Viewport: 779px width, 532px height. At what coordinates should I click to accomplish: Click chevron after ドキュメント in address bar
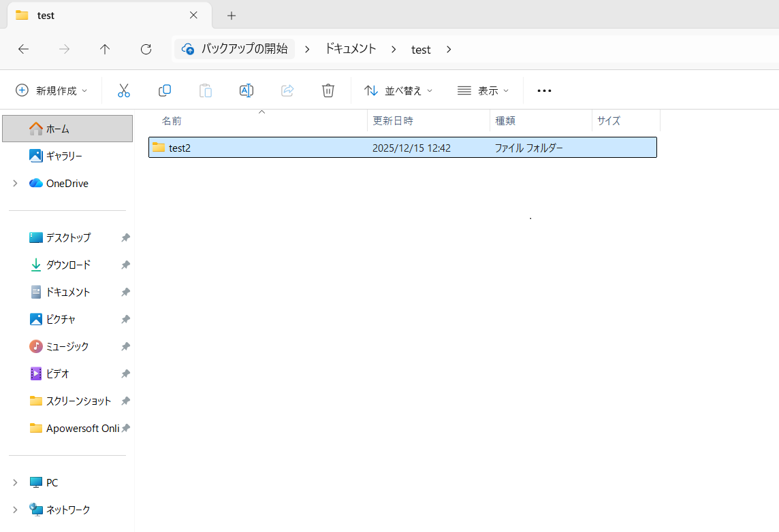tap(394, 49)
